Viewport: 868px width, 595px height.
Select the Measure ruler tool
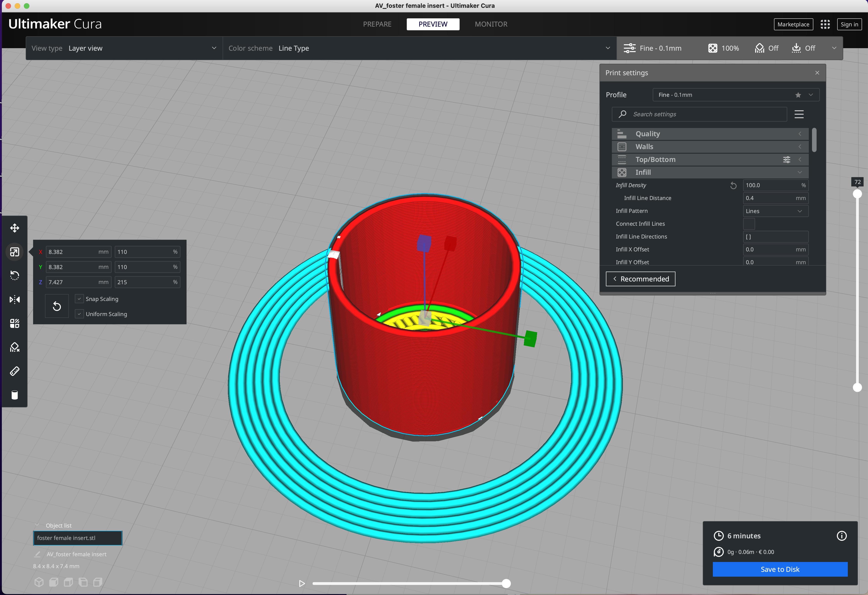pos(14,371)
